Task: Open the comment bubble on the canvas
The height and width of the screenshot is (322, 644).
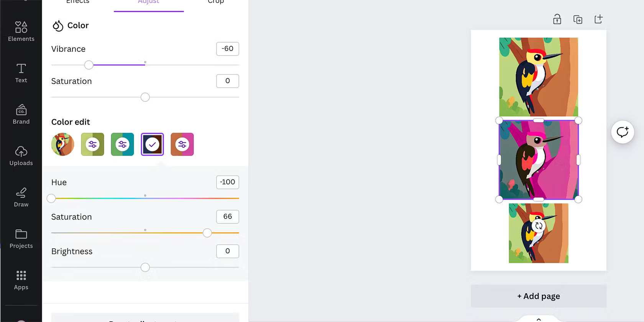Action: pos(623,132)
